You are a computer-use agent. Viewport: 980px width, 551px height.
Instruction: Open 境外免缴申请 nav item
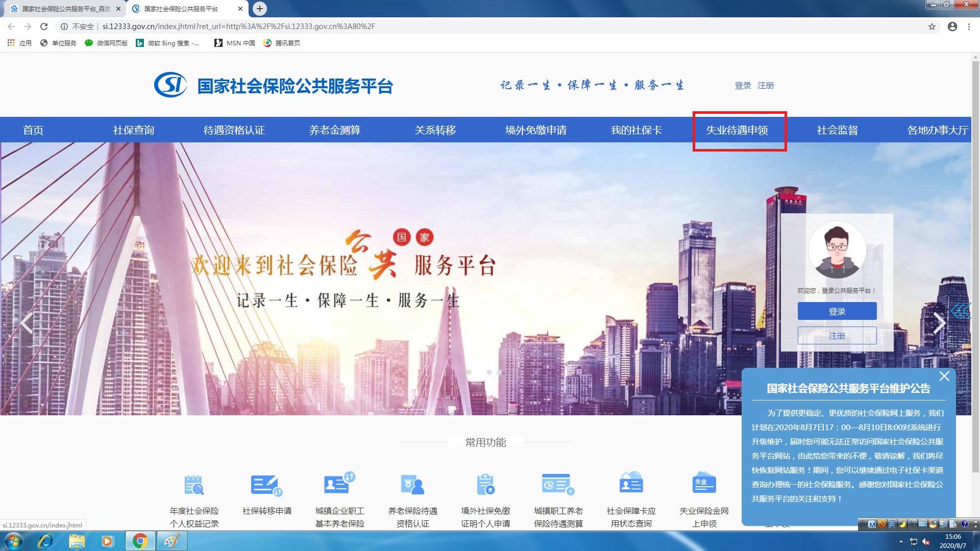pyautogui.click(x=536, y=130)
